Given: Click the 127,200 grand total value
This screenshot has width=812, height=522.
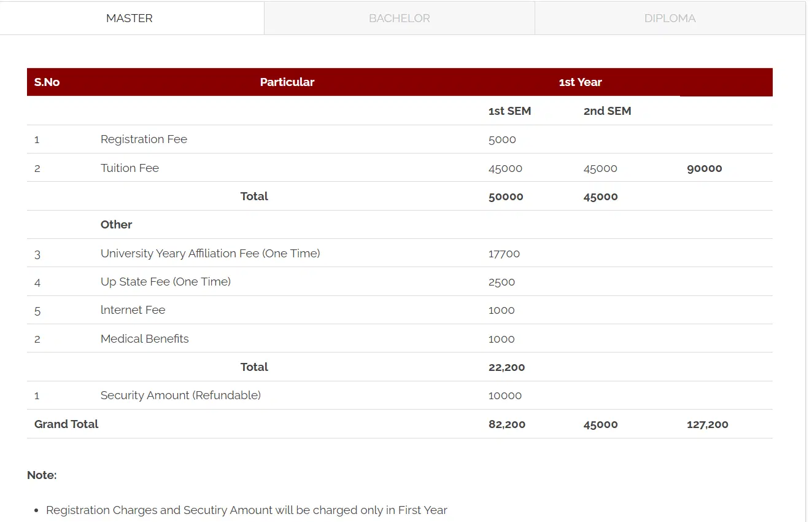Looking at the screenshot, I should (x=707, y=424).
